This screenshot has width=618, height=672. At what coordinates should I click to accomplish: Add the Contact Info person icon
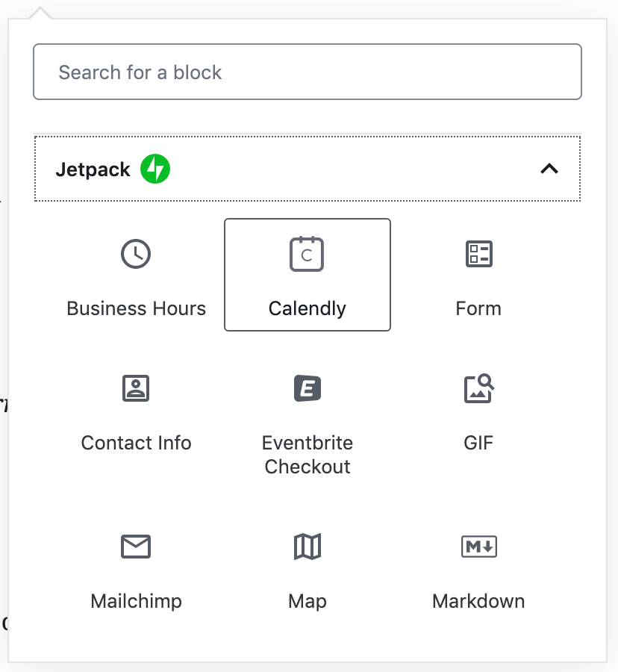click(136, 388)
